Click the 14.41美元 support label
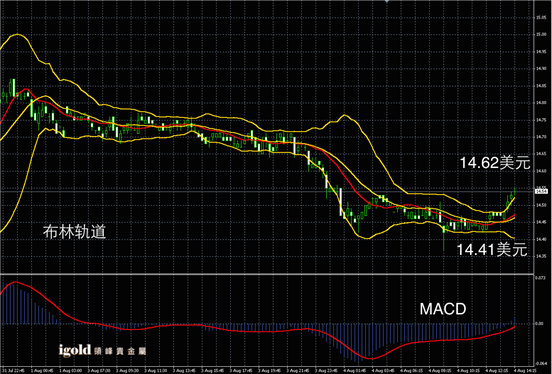This screenshot has height=374, width=552. (491, 250)
